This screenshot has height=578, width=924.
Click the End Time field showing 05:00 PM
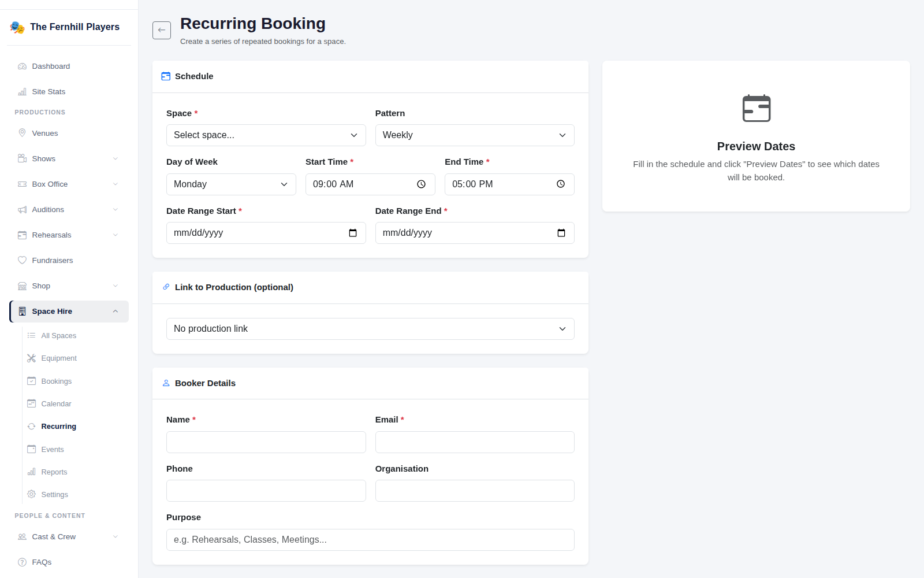[509, 184]
